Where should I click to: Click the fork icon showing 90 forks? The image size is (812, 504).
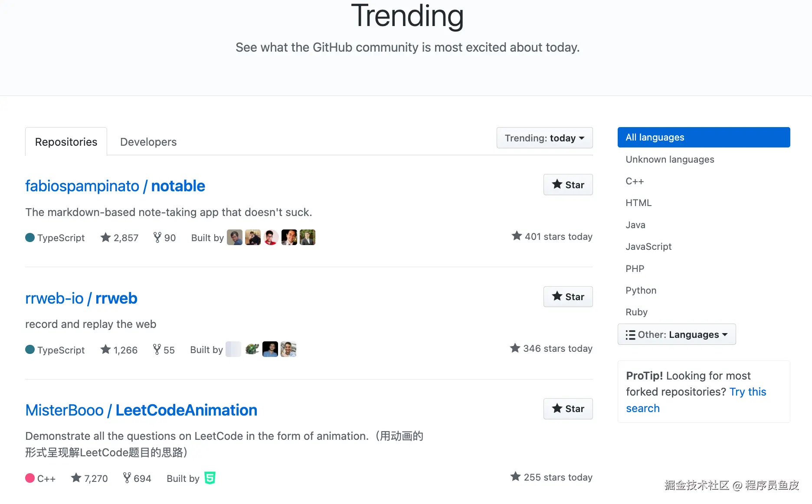(157, 237)
